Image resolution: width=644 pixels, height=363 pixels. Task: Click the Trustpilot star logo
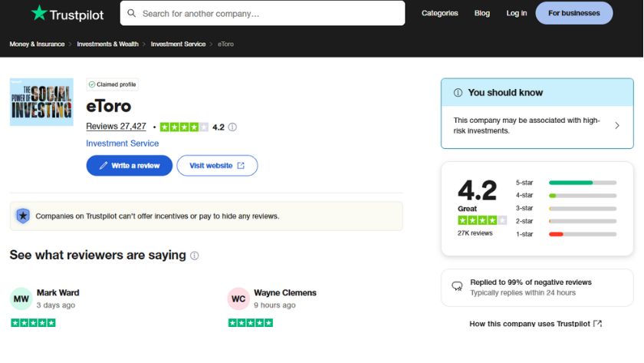[39, 13]
